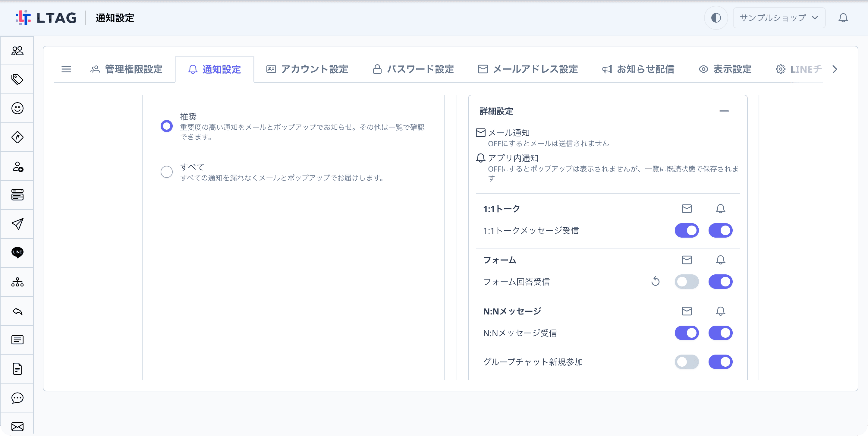Image resolution: width=868 pixels, height=436 pixels.
Task: Open the friends list sidebar icon
Action: click(17, 51)
